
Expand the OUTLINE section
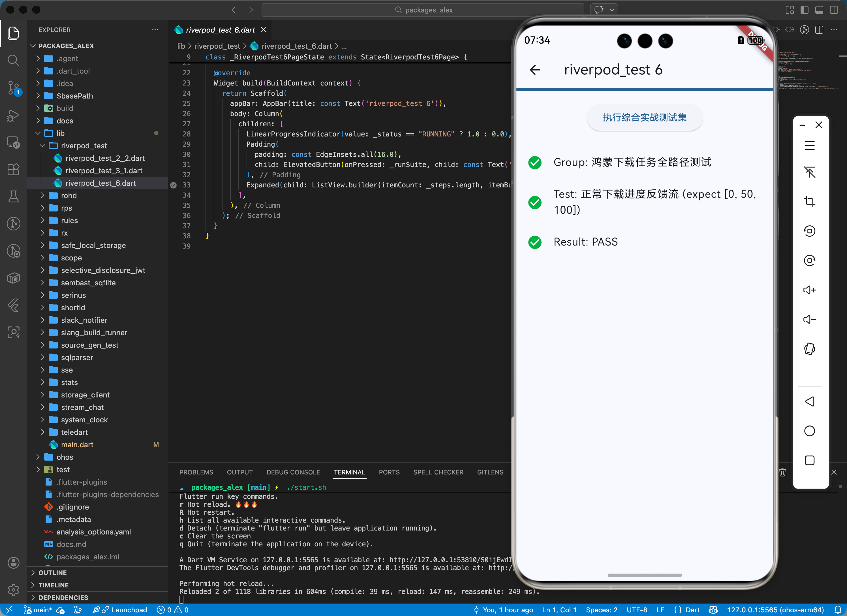(53, 572)
